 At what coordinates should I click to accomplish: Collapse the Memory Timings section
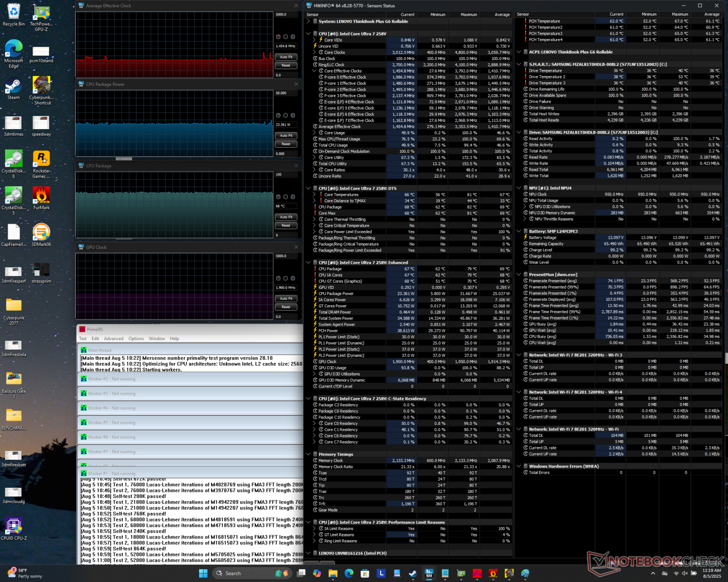(x=309, y=454)
